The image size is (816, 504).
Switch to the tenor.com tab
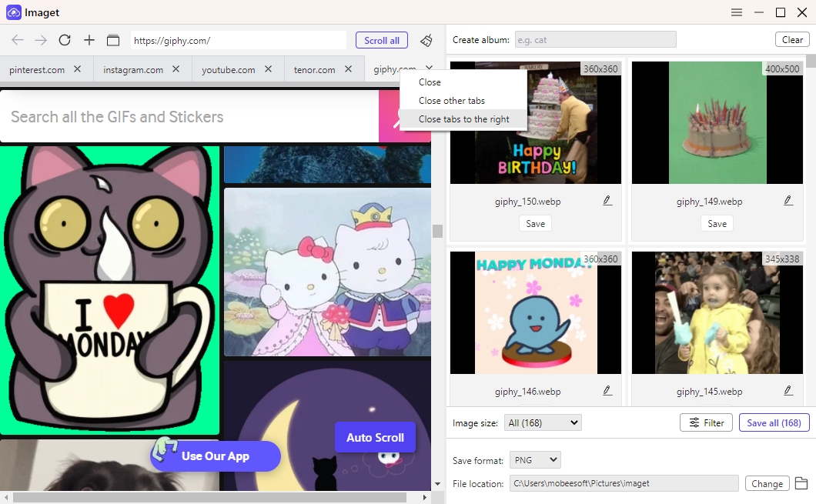pyautogui.click(x=314, y=70)
